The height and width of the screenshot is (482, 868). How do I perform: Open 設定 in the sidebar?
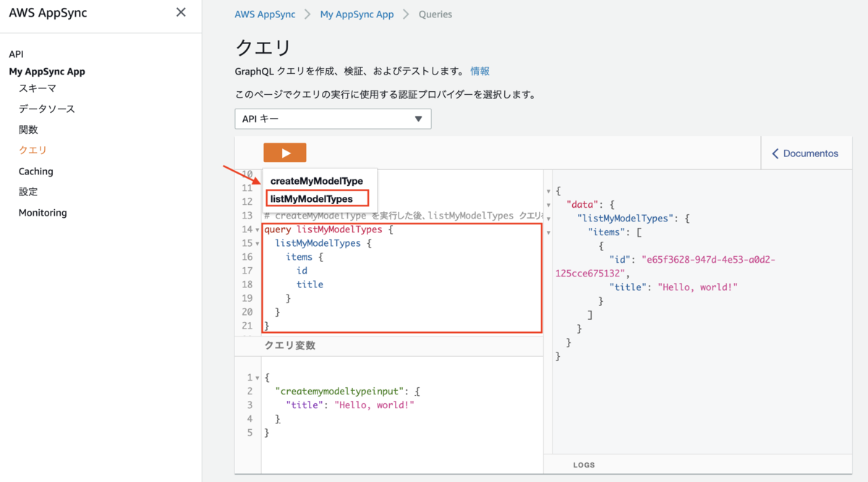pos(28,193)
